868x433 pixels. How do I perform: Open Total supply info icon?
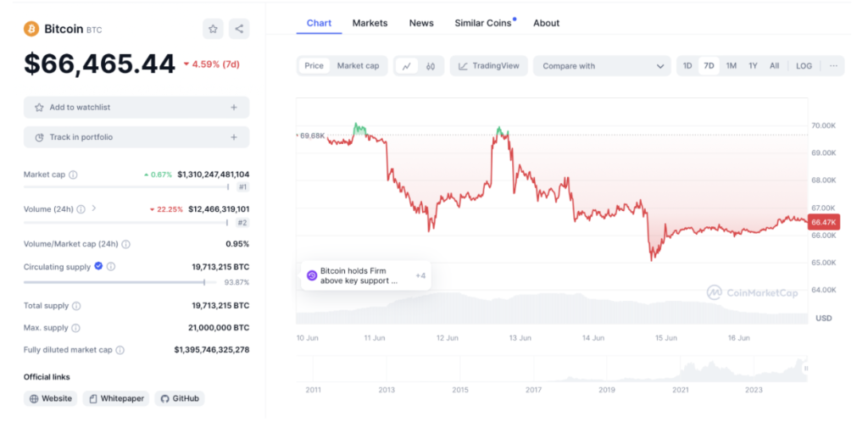pos(76,306)
